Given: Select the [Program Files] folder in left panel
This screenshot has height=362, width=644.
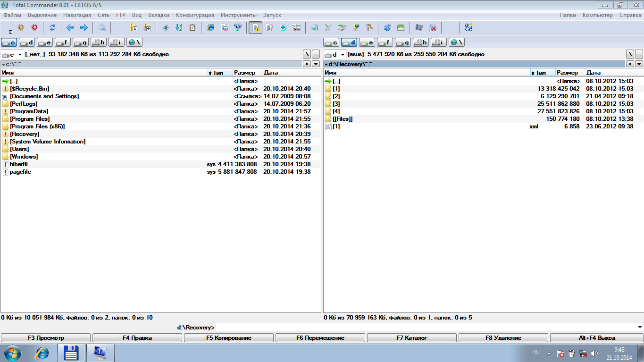Looking at the screenshot, I should (30, 119).
